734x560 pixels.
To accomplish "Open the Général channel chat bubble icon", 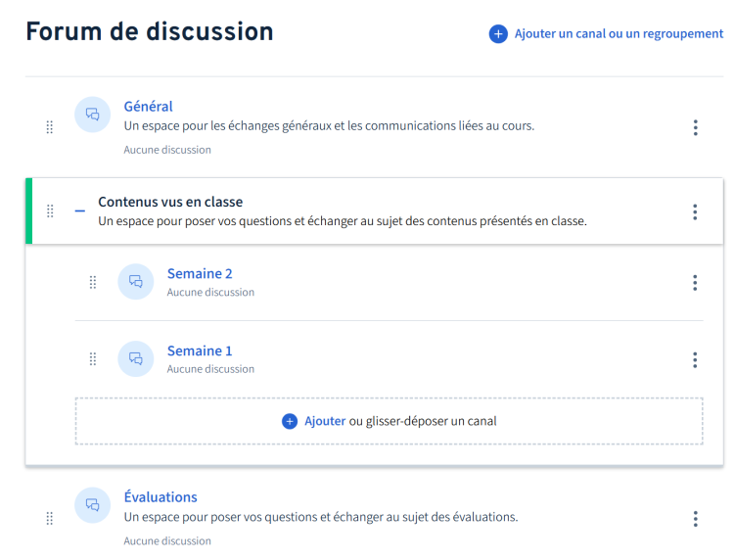I will click(x=92, y=115).
